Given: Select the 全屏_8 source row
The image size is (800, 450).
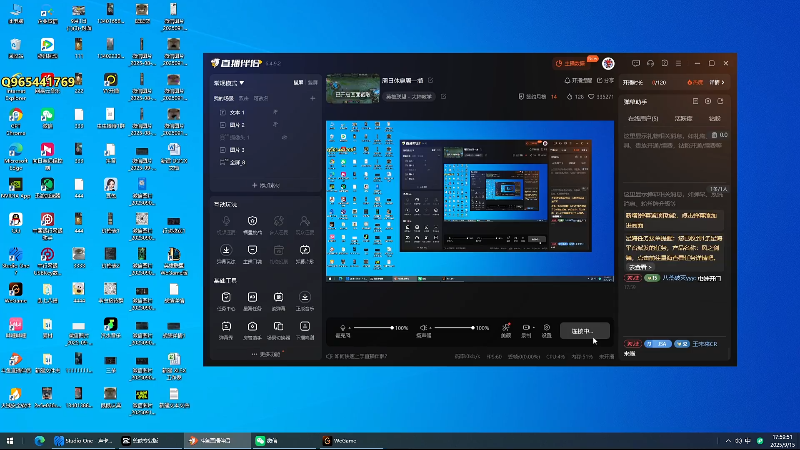Looking at the screenshot, I should 266,162.
